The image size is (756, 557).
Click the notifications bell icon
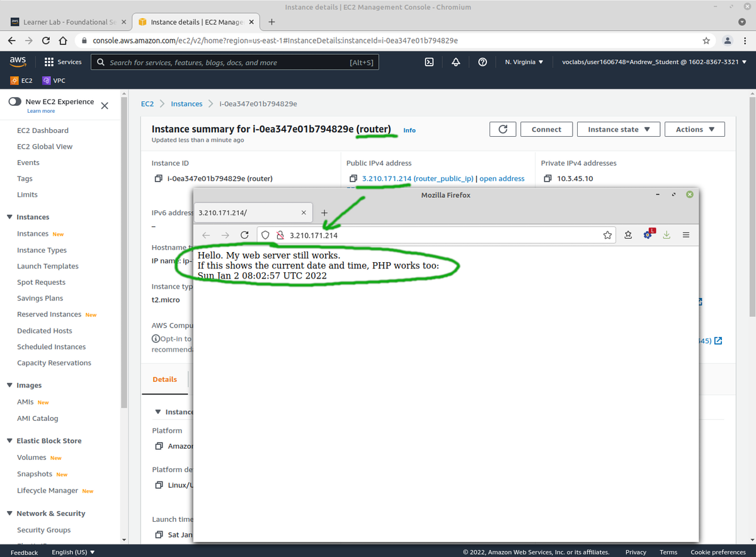pos(455,62)
